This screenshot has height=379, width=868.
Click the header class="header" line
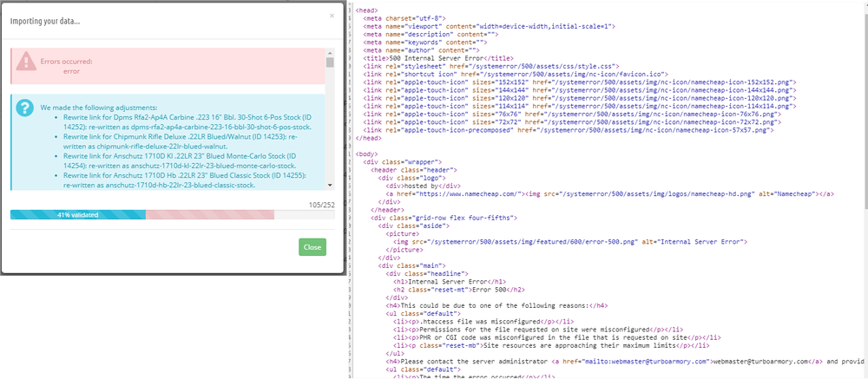pyautogui.click(x=413, y=170)
